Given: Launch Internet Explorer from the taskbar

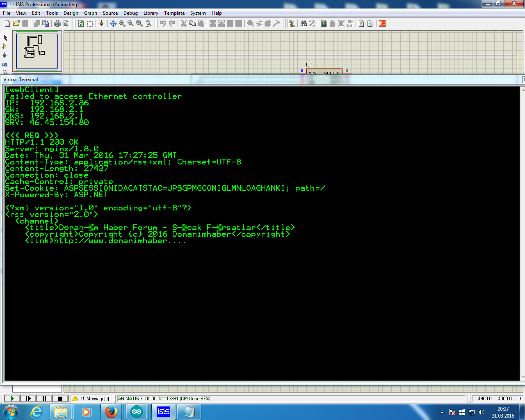Looking at the screenshot, I should click(x=37, y=412).
